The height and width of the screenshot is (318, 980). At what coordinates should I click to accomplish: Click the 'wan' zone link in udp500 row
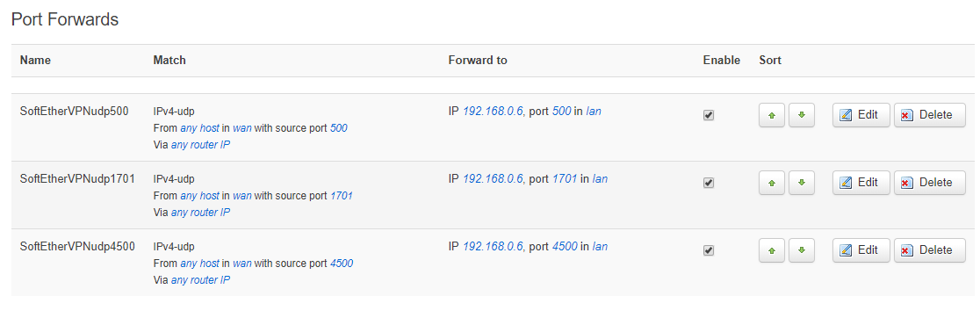click(x=241, y=128)
